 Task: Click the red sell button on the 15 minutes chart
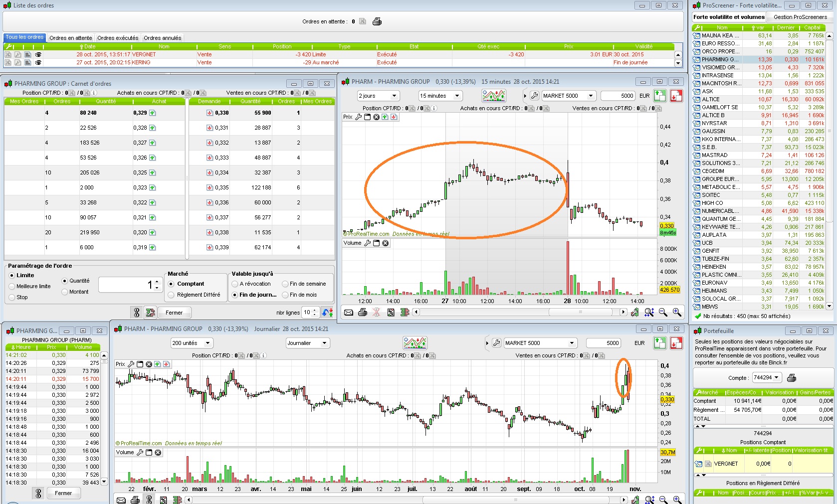[676, 96]
